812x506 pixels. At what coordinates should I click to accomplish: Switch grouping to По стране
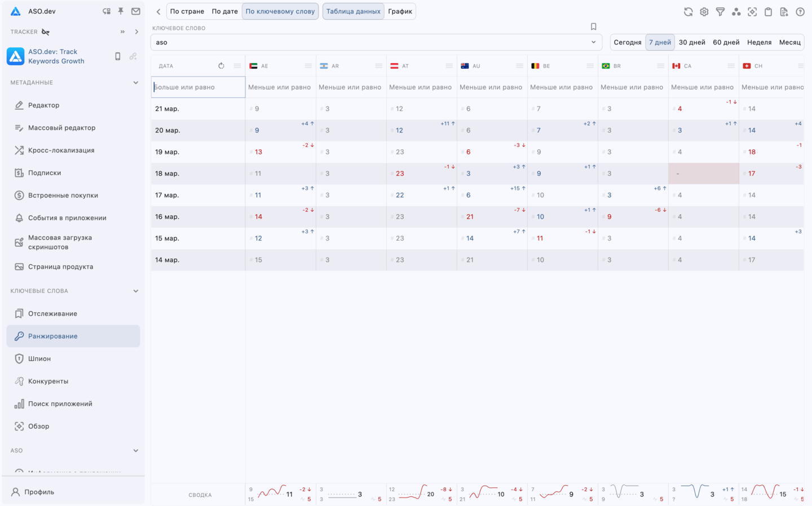(187, 11)
